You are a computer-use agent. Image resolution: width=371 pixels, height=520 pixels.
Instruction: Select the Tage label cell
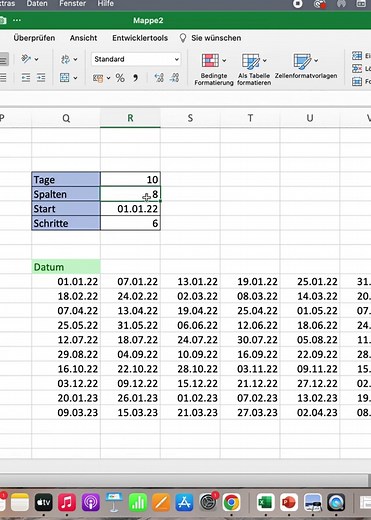pos(66,179)
